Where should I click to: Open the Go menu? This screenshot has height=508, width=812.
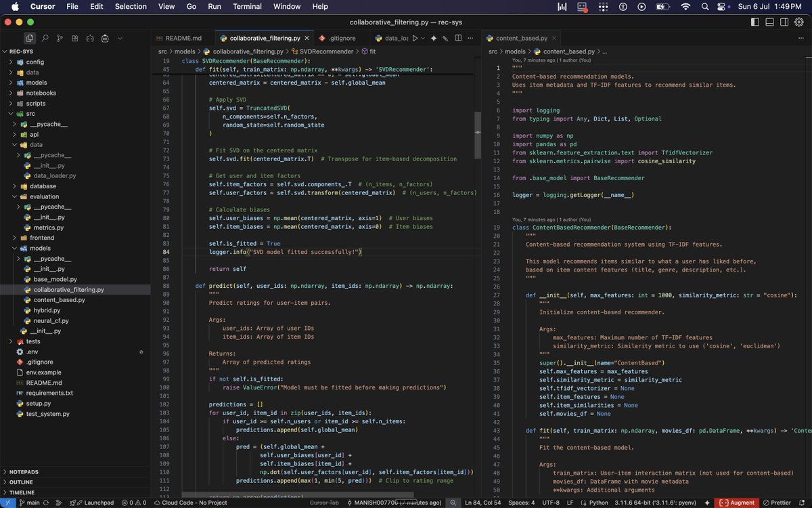tap(191, 7)
